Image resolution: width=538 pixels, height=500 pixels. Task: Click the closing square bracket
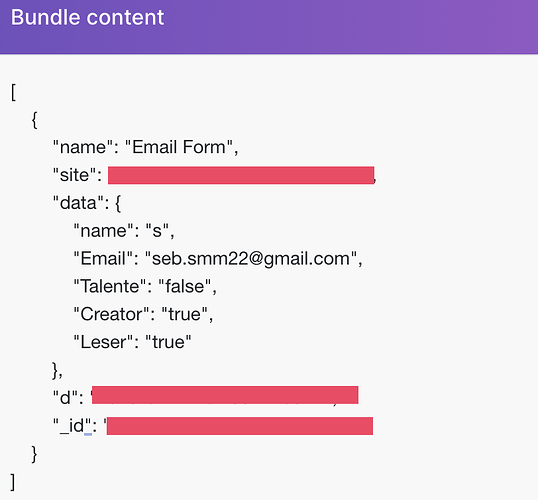[13, 482]
